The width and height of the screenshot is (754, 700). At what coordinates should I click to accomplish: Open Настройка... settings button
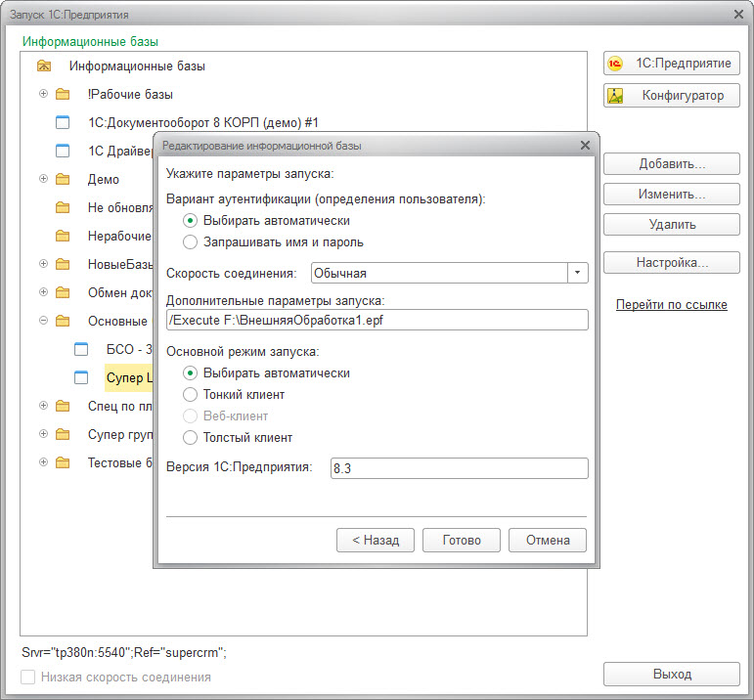(671, 262)
